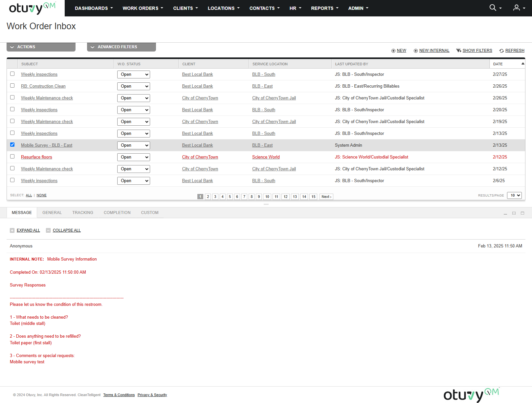Click the panel splitter handle below pagination
532x403 pixels.
[266, 204]
